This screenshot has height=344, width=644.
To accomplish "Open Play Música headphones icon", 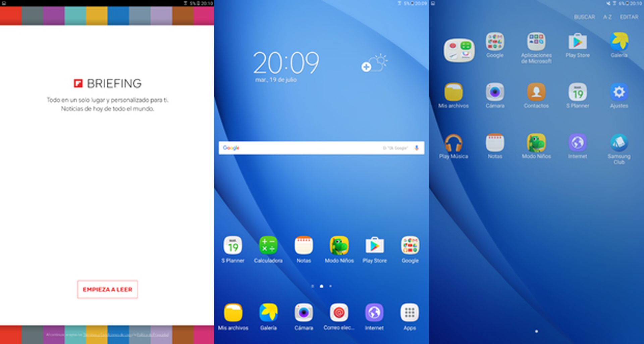I will click(453, 143).
